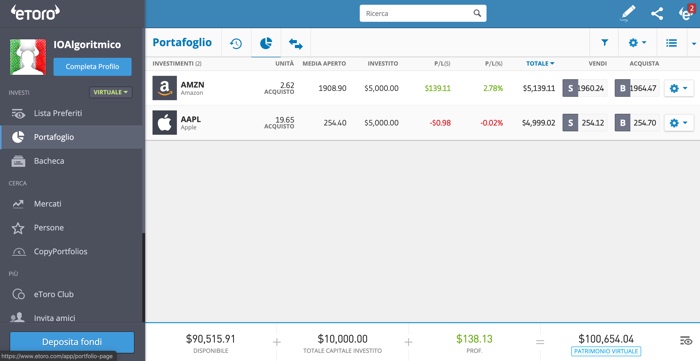Click INVESTIMENTI (2) column header
700x361 pixels.
point(177,64)
